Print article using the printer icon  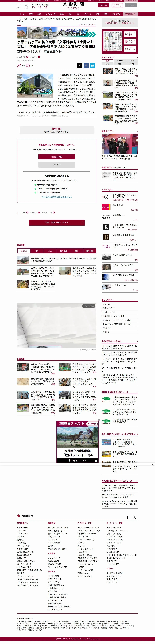[28, 65]
